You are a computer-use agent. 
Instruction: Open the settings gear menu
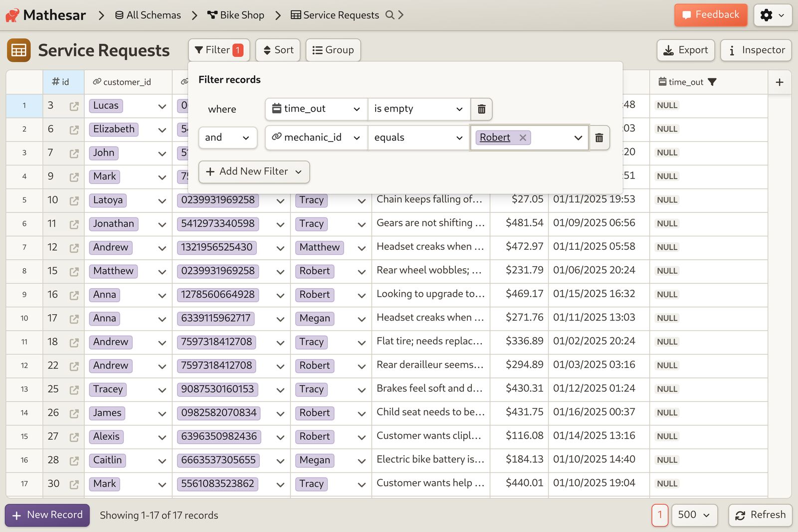click(773, 15)
